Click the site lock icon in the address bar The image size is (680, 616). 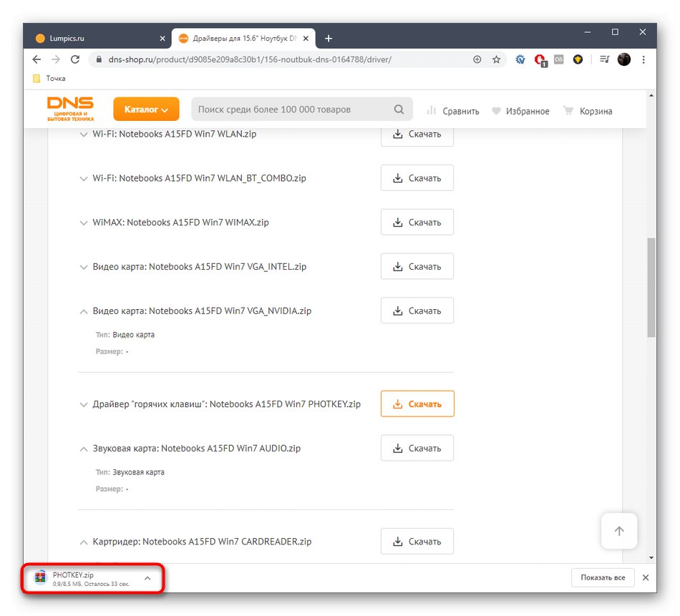click(99, 59)
